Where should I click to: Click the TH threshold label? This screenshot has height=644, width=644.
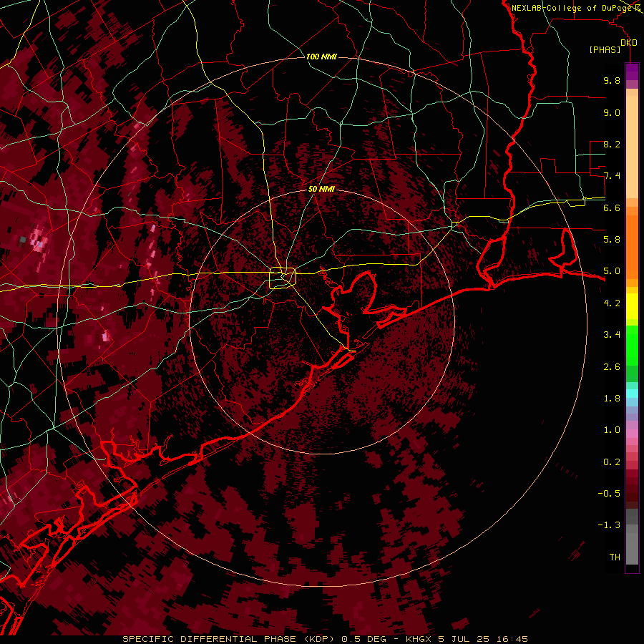coord(615,557)
